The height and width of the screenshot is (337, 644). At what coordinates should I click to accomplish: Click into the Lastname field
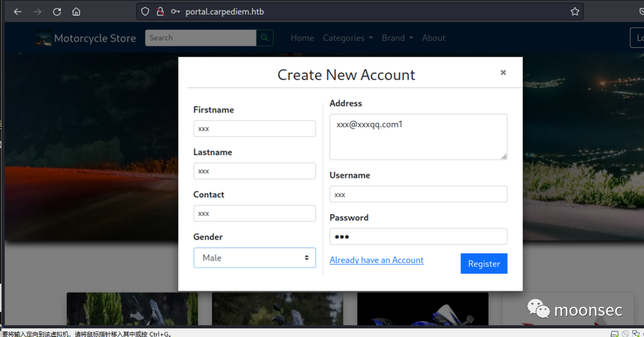coord(254,171)
